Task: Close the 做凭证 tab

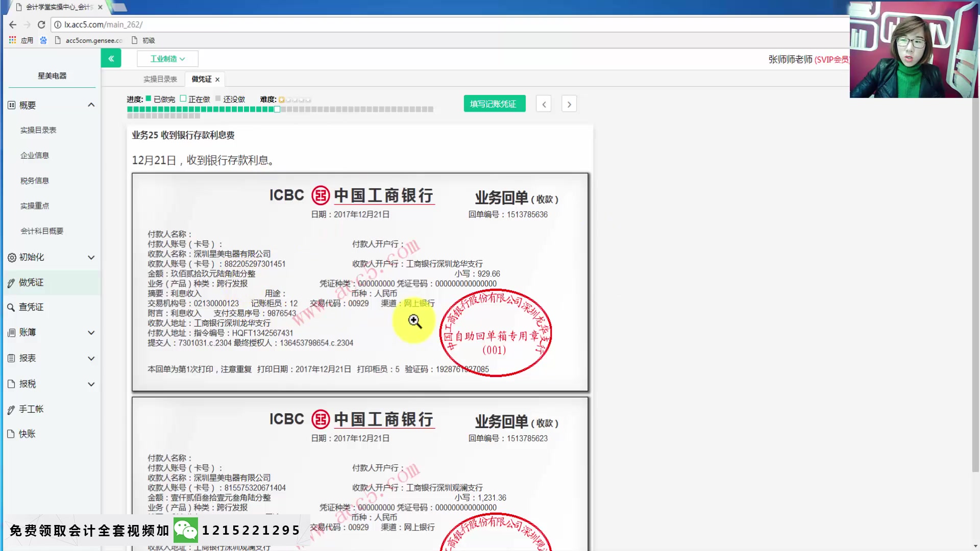Action: tap(217, 79)
